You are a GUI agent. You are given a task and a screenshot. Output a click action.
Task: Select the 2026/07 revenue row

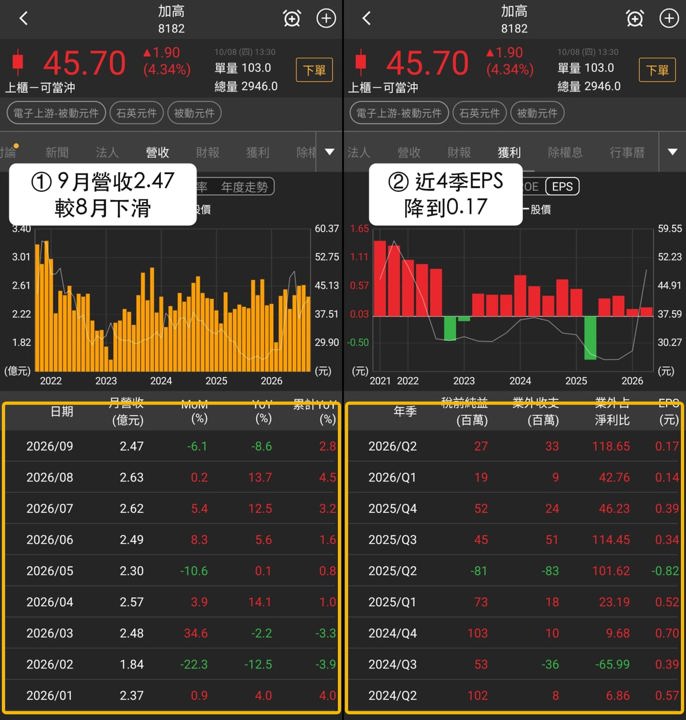pos(172,509)
